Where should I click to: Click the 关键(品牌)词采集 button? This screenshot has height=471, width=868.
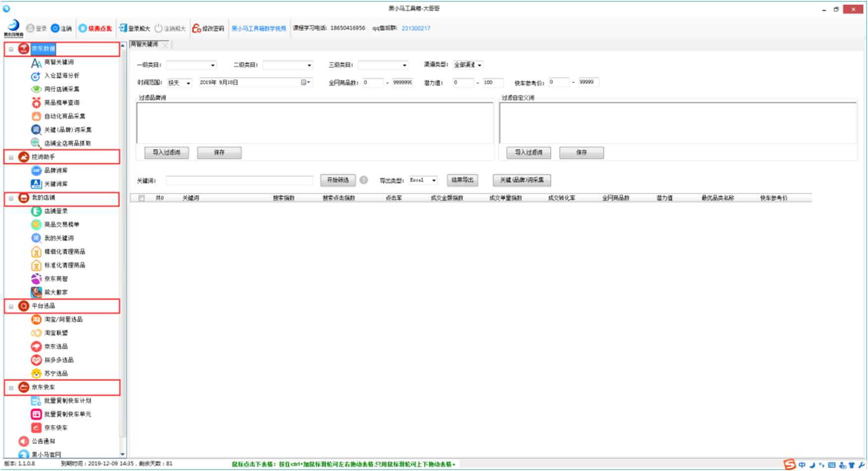click(522, 180)
